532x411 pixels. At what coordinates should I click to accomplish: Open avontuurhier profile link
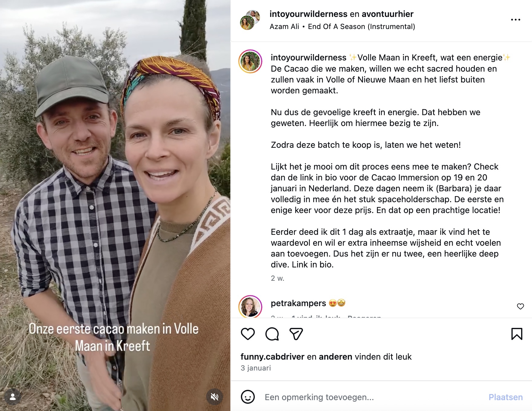coord(388,14)
